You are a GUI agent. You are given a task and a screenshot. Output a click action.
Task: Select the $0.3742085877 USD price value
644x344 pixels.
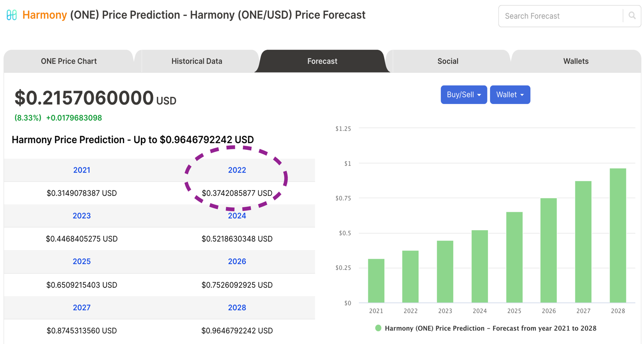coord(237,193)
